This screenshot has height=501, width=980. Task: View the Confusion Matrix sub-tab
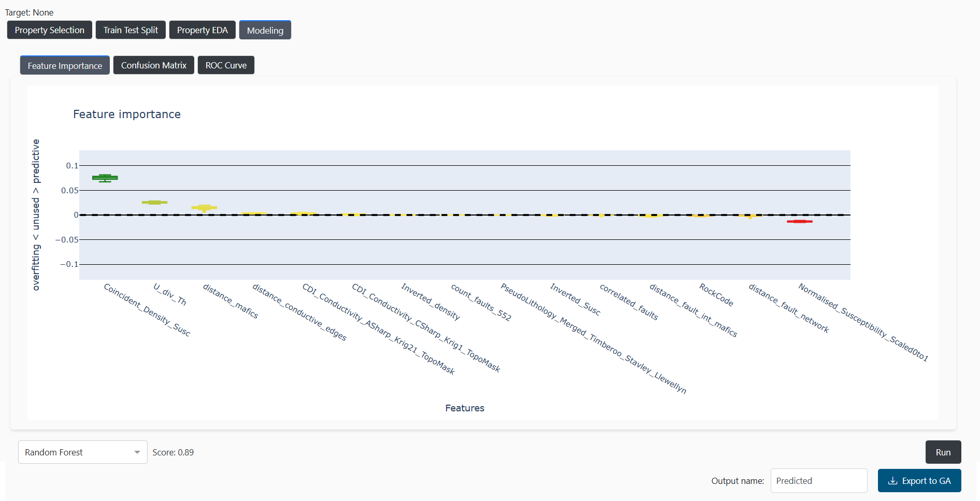pyautogui.click(x=153, y=65)
